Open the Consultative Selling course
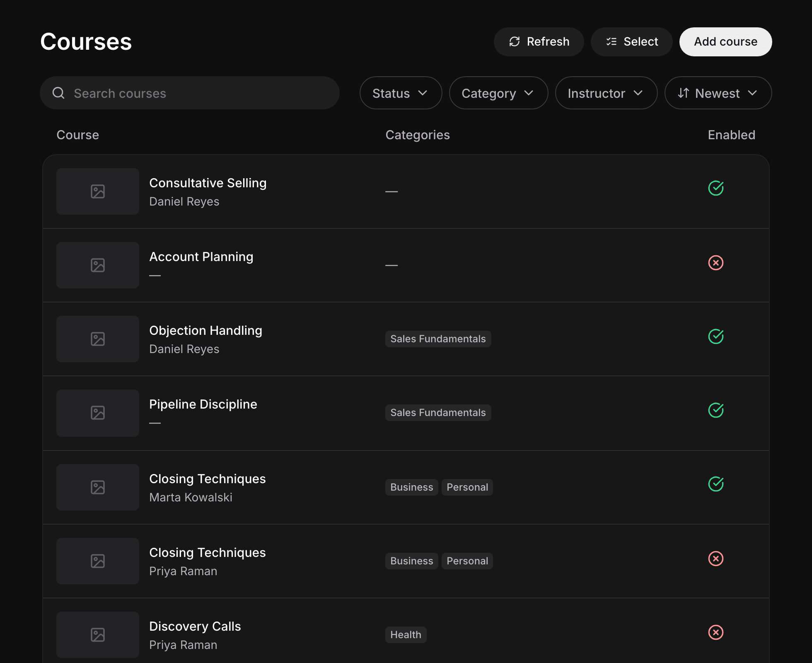 tap(208, 183)
